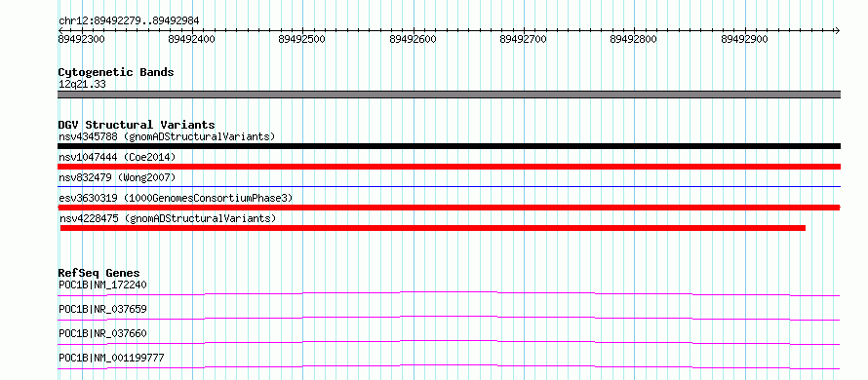Open variant label nsv1047444 (Coe2014)
Image resolution: width=868 pixels, height=380 pixels.
click(117, 157)
